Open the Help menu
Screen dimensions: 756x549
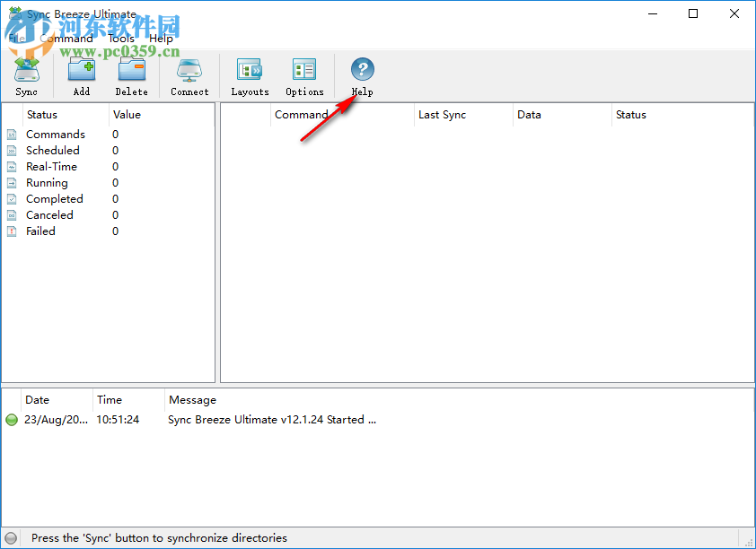[161, 38]
